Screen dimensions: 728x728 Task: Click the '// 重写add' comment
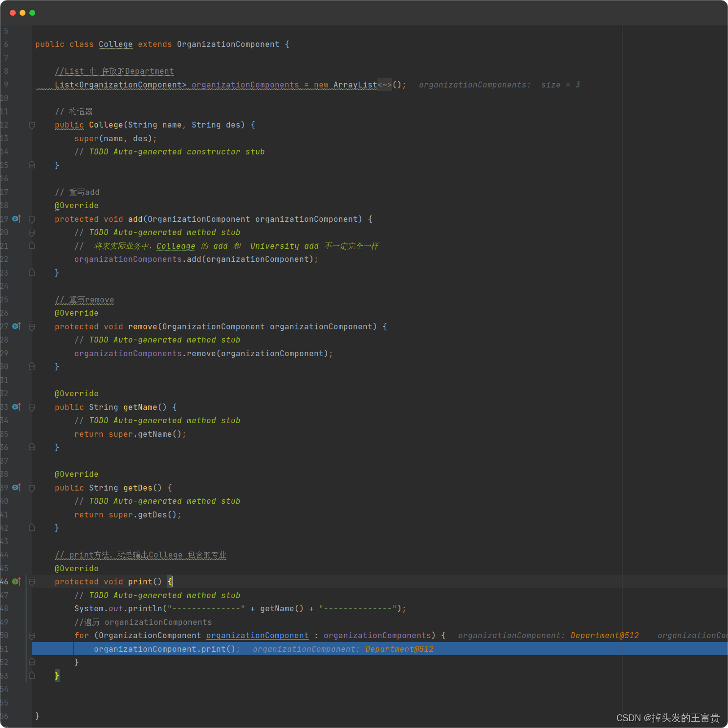[77, 192]
